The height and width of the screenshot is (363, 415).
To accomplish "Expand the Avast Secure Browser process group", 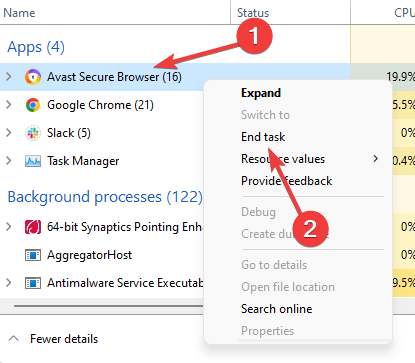I will click(x=9, y=77).
